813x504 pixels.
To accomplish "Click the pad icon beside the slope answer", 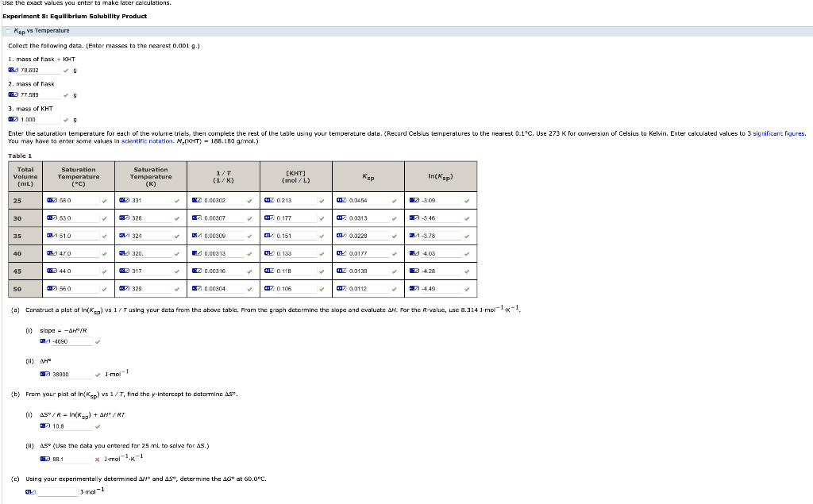I will 44,340.
